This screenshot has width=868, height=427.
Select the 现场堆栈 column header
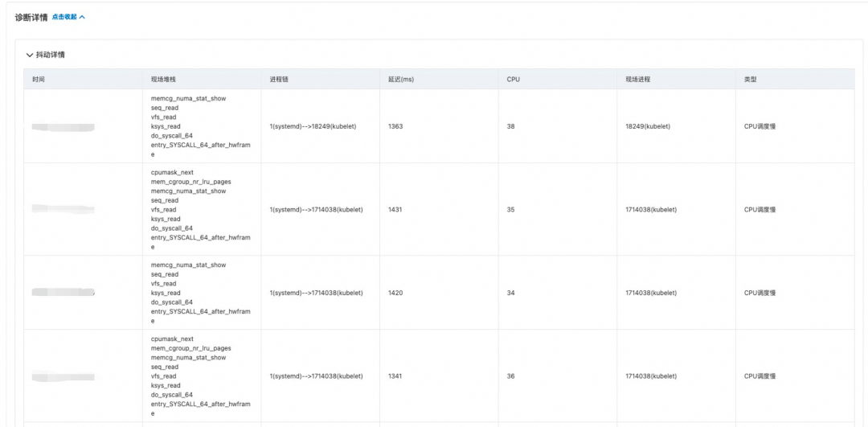(x=163, y=79)
